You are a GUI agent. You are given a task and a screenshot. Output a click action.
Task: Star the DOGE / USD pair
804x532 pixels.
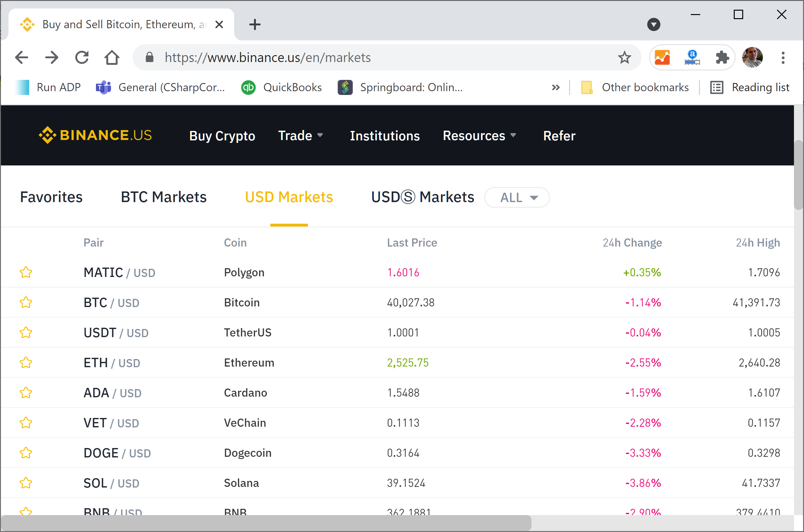[x=26, y=453]
